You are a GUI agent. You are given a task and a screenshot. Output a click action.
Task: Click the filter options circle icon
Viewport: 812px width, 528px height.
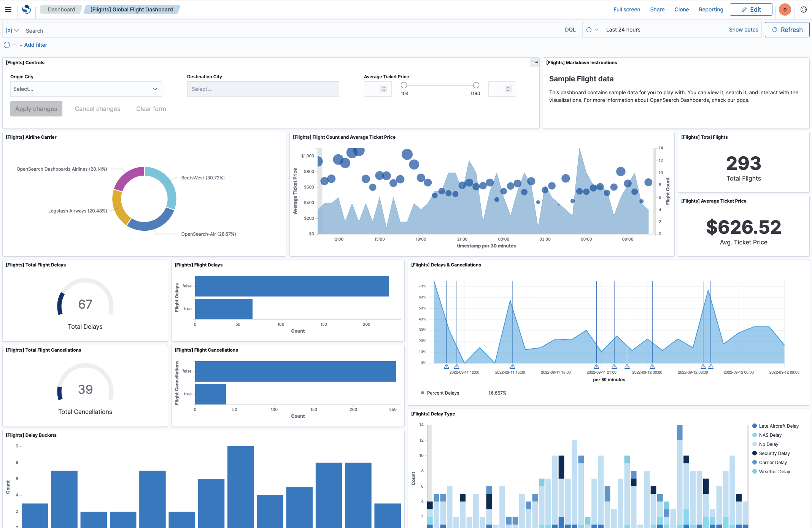click(7, 45)
